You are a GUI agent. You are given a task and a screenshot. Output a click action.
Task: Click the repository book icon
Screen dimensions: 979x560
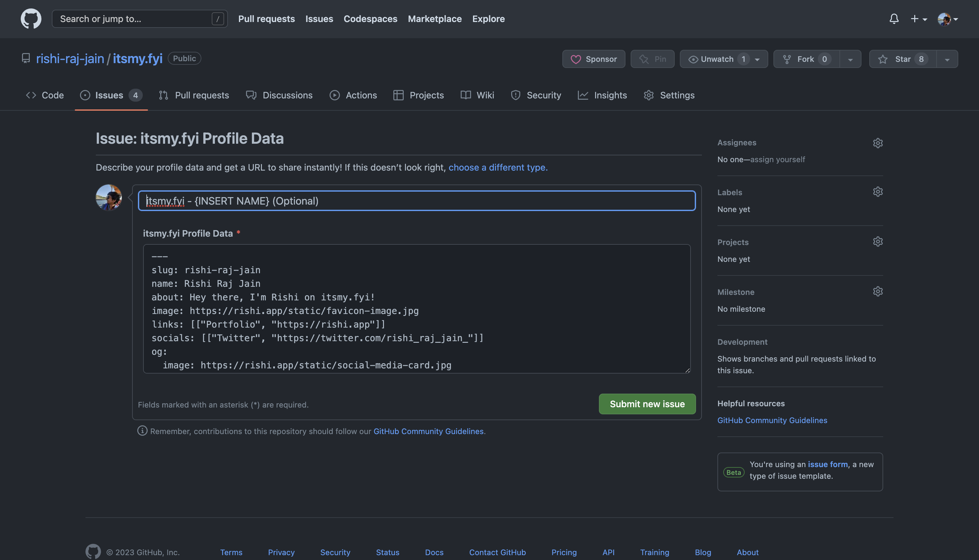point(26,59)
